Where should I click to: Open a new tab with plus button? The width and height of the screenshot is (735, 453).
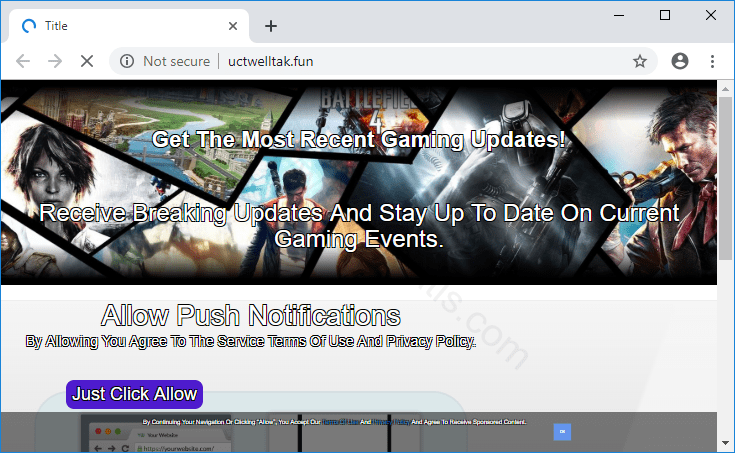pos(270,26)
